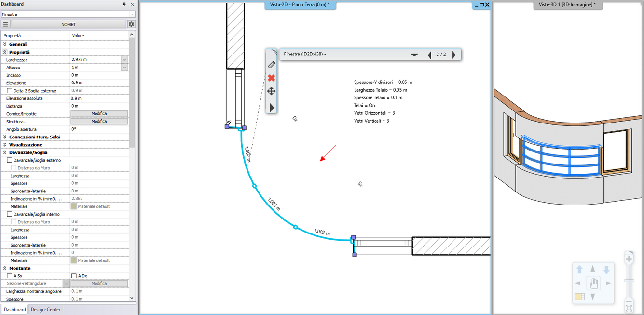
Task: Close the Dashboard panel
Action: tap(132, 4)
